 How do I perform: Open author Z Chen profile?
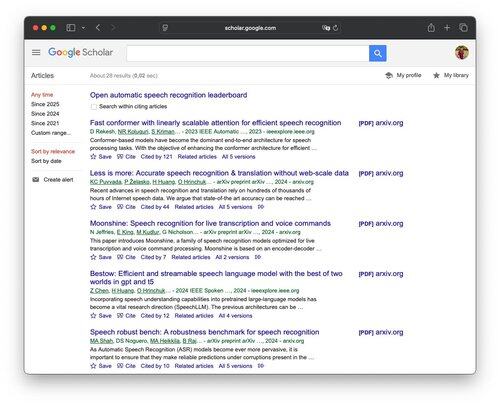pyautogui.click(x=99, y=291)
